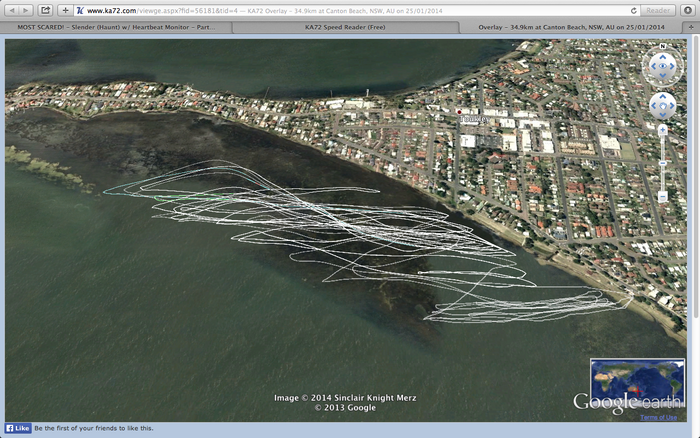Click the add bookmark plus button
This screenshot has height=438, width=700.
pos(65,10)
